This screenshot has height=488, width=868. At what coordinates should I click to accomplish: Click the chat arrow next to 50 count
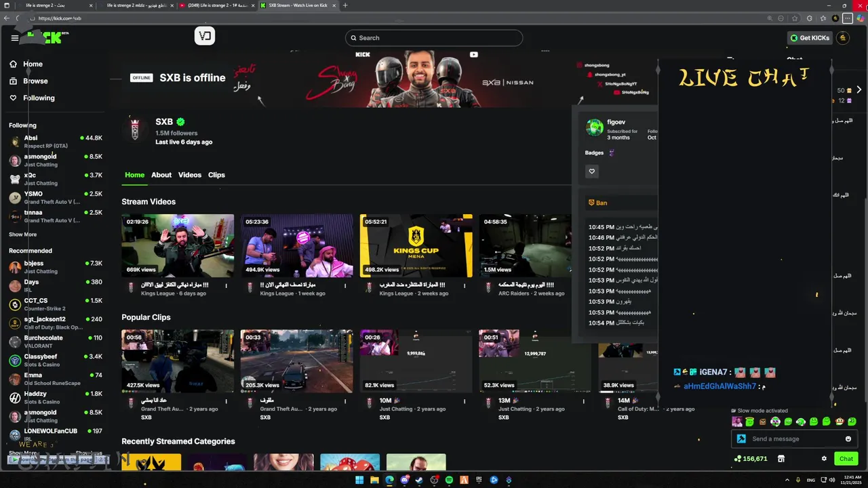tap(859, 89)
